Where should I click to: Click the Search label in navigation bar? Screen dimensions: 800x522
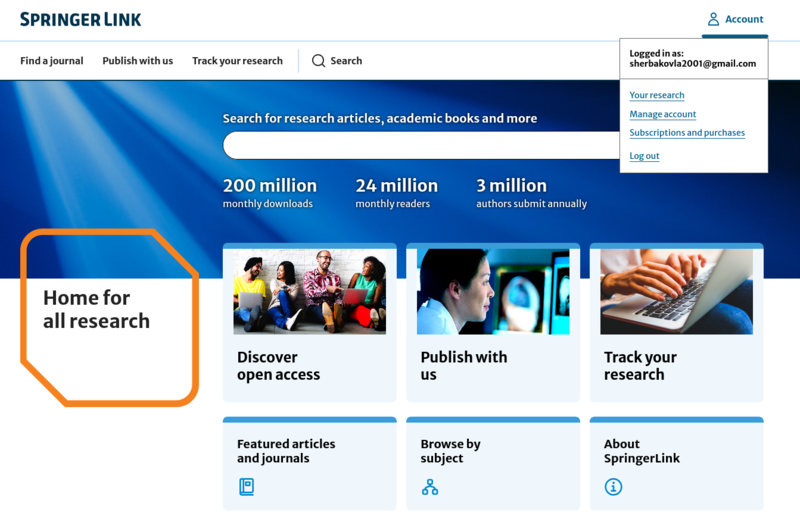pyautogui.click(x=346, y=61)
